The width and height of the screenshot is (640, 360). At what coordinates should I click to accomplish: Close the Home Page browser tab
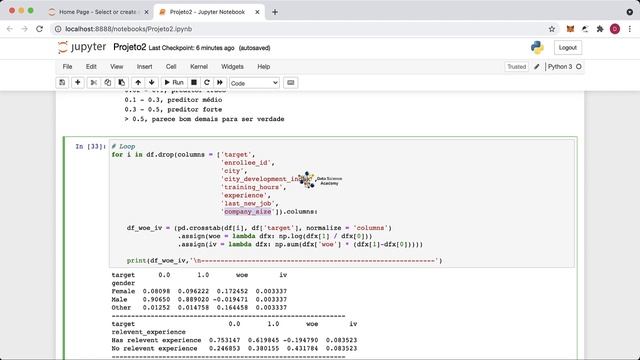[x=146, y=12]
